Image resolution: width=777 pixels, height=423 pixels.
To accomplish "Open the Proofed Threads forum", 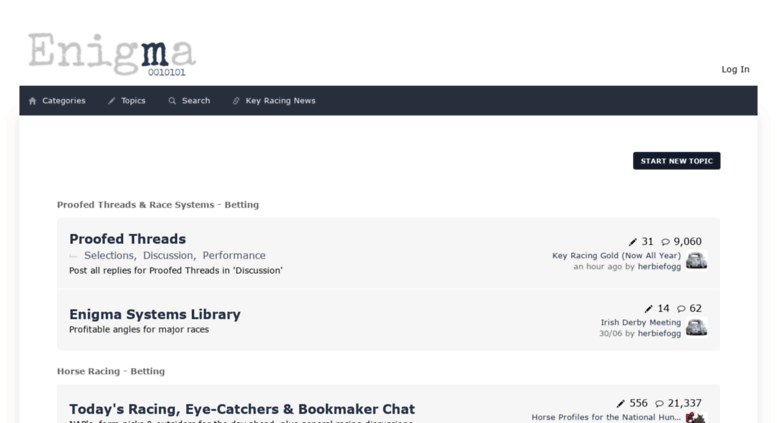I will 127,239.
